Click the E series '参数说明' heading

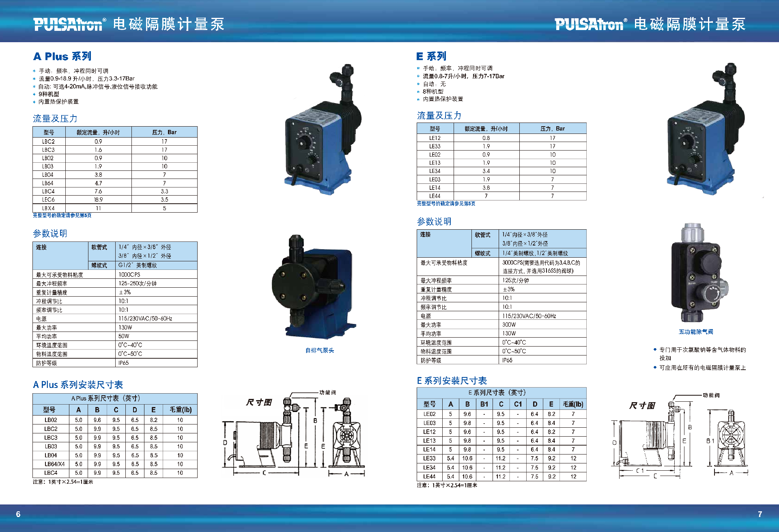point(434,222)
